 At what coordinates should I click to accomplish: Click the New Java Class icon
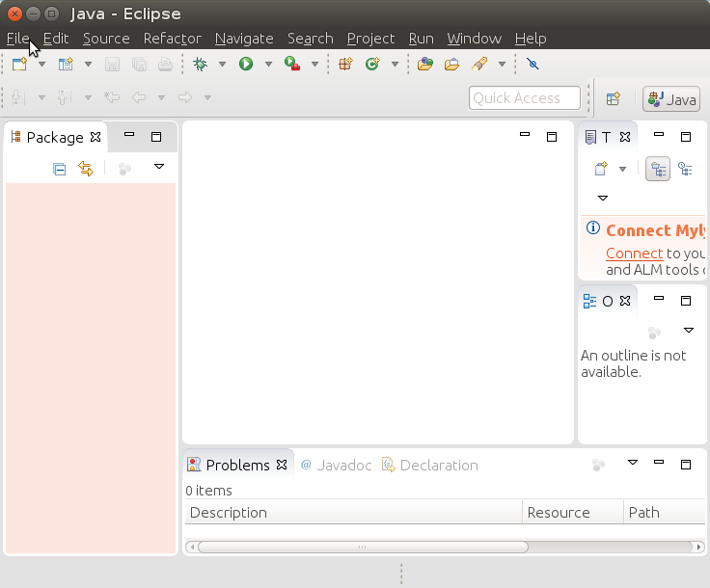point(371,65)
